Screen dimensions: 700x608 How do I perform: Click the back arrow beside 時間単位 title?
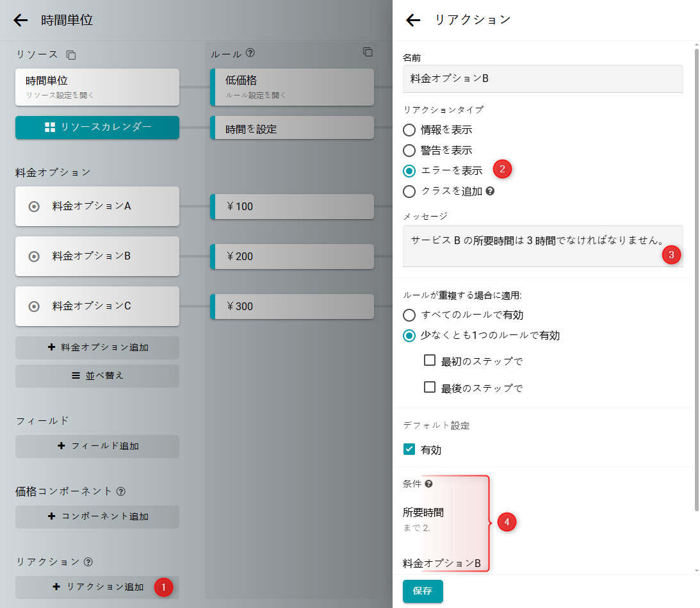[21, 20]
